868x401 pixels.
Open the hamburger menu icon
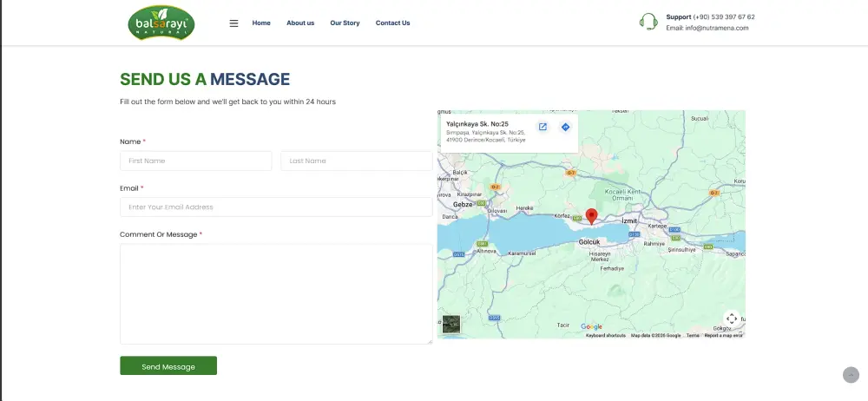click(x=233, y=23)
